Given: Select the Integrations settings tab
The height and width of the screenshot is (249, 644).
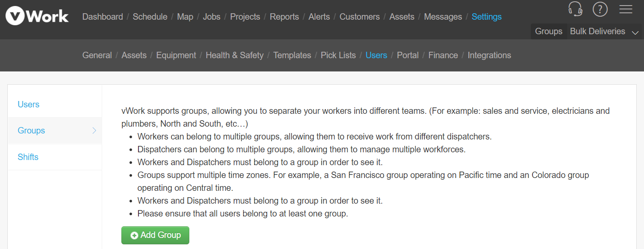Looking at the screenshot, I should (489, 55).
